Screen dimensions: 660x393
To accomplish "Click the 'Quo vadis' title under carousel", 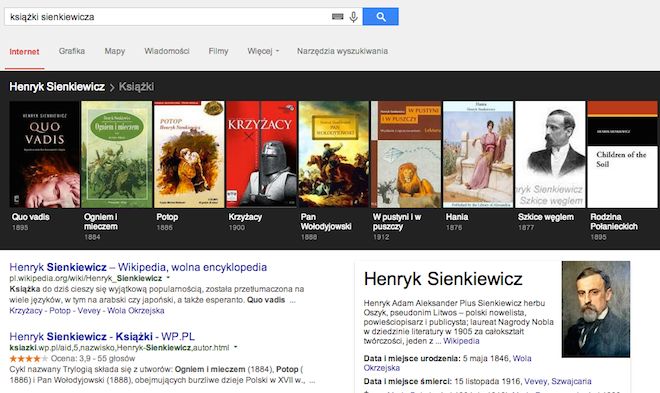I will pyautogui.click(x=30, y=217).
